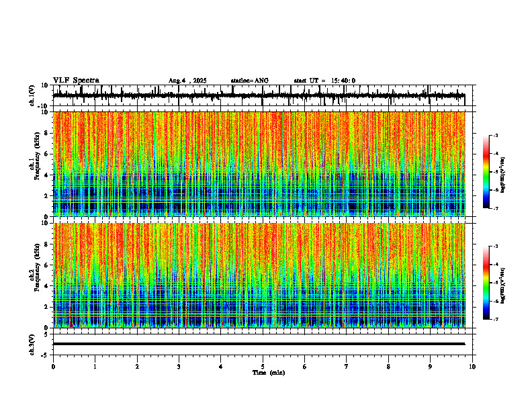
Task: Click the 'station=ANG' header label
Action: pyautogui.click(x=249, y=81)
